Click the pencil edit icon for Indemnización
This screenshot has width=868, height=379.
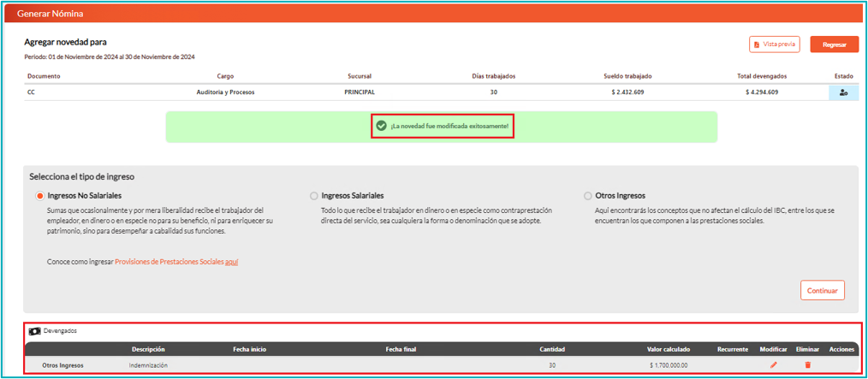point(773,365)
